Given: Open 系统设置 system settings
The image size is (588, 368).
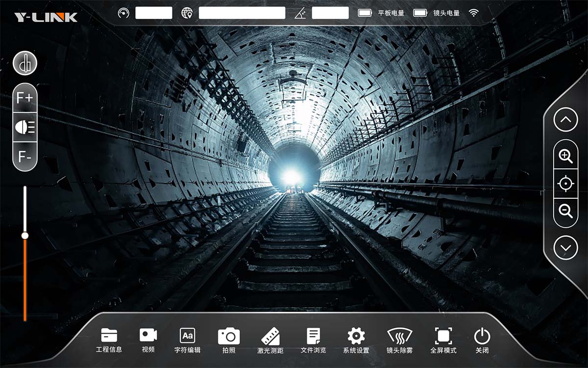Looking at the screenshot, I should [x=356, y=341].
